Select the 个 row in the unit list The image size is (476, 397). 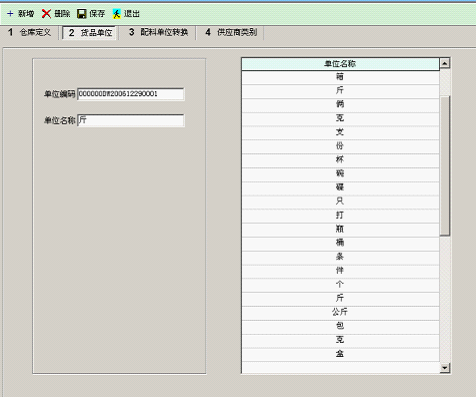[340, 285]
